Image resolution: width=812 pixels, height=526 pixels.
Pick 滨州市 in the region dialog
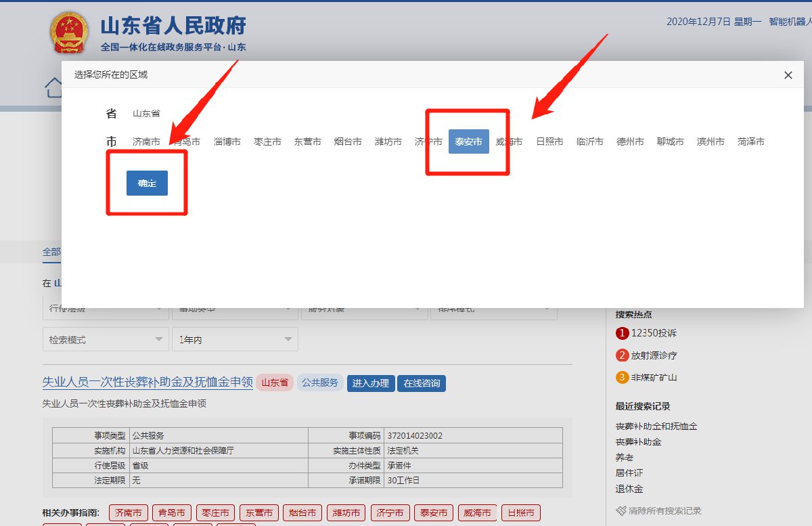point(710,141)
